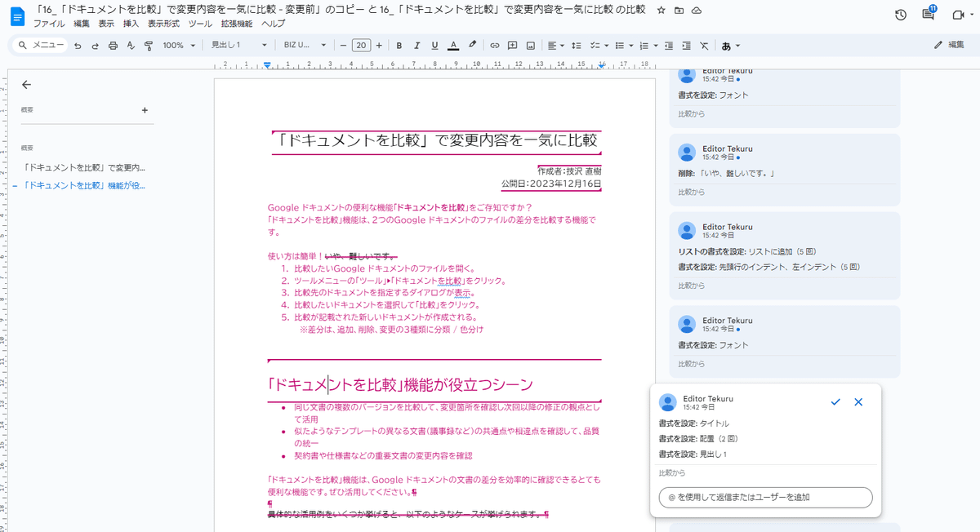Image resolution: width=980 pixels, height=532 pixels.
Task: Click the メニュー search box in the toolbar
Action: (39, 46)
